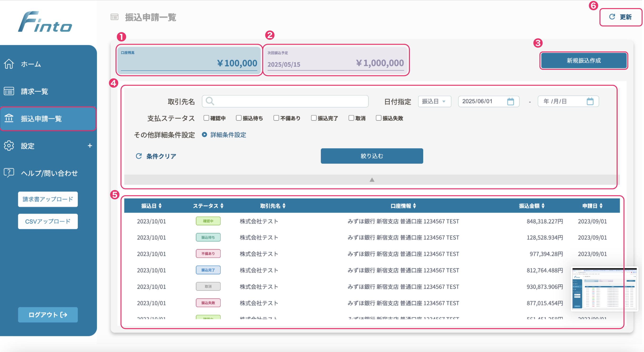Click the gear icon for 設定
The image size is (644, 352).
(x=9, y=146)
